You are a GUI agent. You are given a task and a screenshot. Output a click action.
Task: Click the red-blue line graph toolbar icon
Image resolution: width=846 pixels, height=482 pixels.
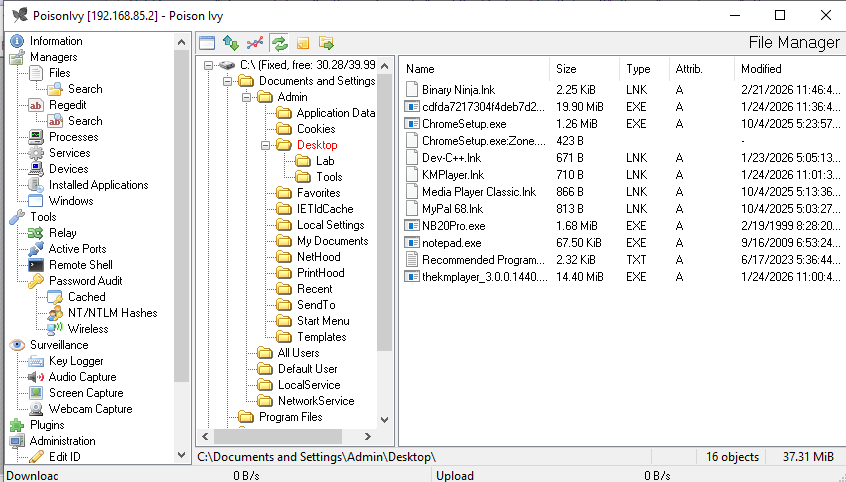coord(255,43)
